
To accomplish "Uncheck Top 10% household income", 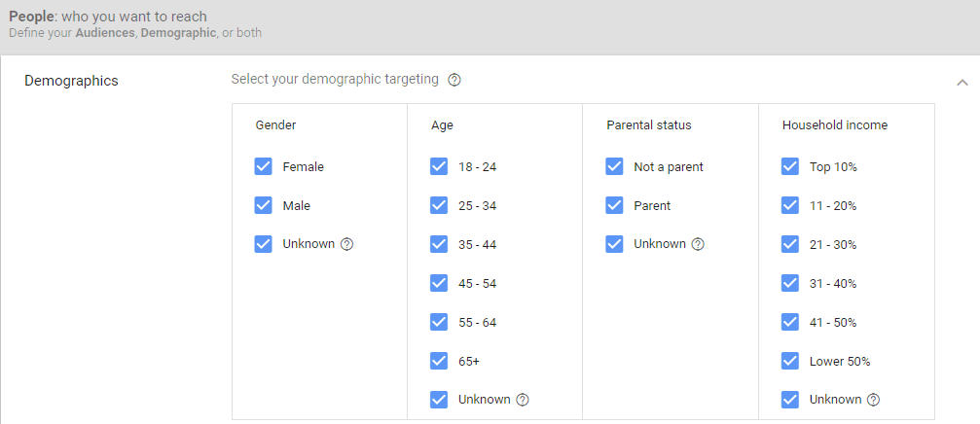I will (790, 166).
